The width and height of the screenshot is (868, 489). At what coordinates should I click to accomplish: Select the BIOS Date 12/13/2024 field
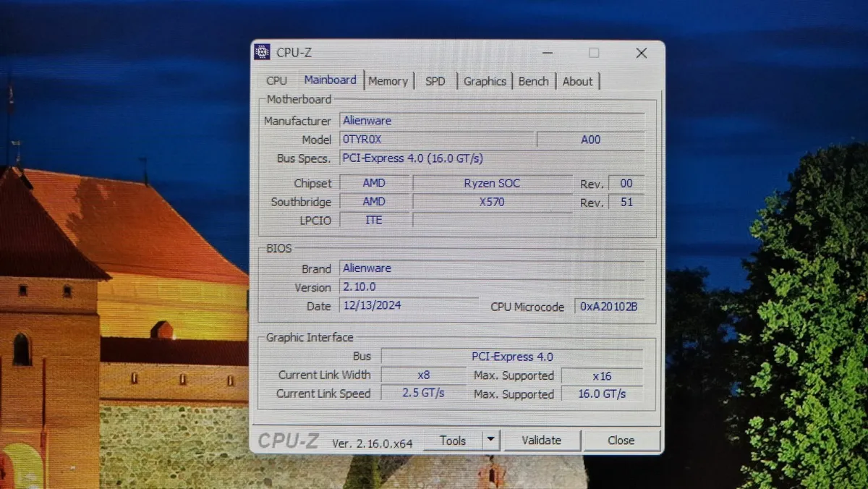coord(409,305)
